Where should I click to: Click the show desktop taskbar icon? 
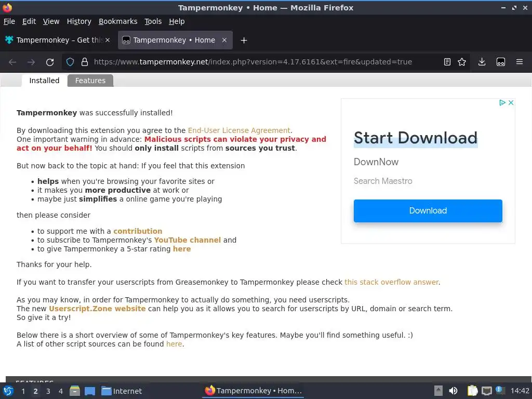pos(89,391)
